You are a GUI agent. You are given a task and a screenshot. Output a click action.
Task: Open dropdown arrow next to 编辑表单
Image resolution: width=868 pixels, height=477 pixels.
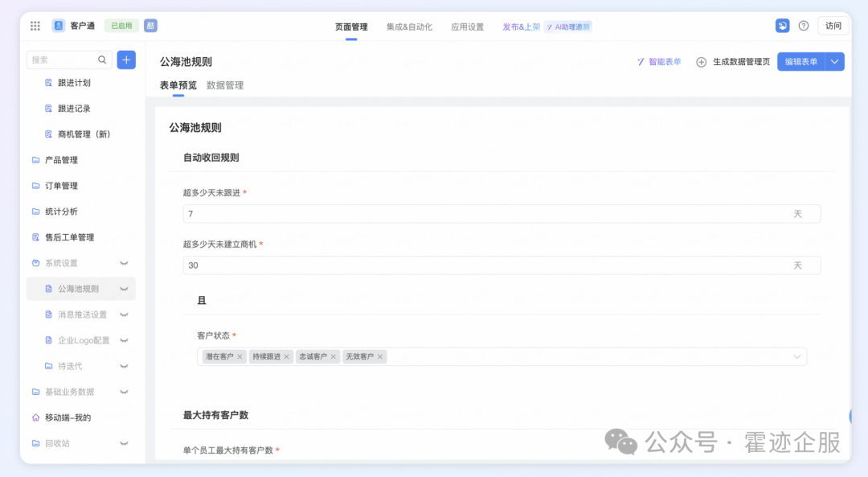pos(835,62)
